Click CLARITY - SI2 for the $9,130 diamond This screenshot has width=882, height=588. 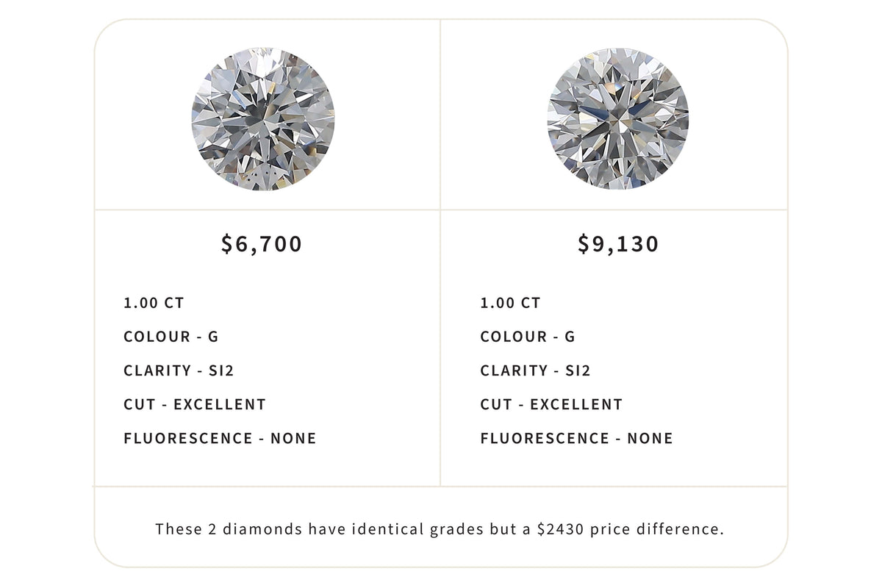(535, 370)
